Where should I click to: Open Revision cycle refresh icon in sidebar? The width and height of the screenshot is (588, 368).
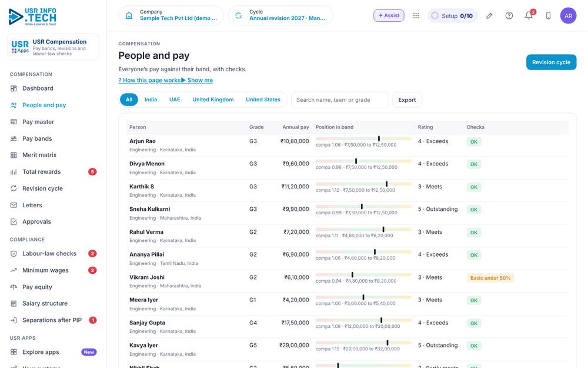point(14,188)
